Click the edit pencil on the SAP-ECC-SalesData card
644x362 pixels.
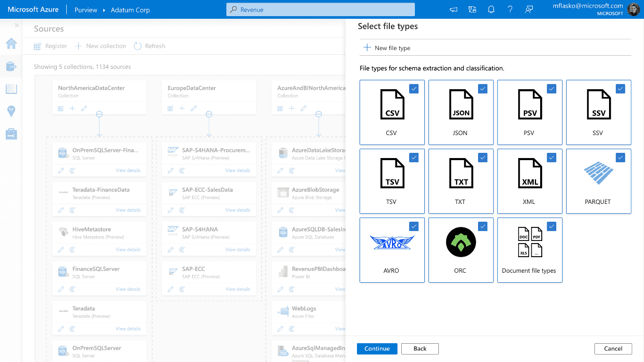pyautogui.click(x=171, y=210)
